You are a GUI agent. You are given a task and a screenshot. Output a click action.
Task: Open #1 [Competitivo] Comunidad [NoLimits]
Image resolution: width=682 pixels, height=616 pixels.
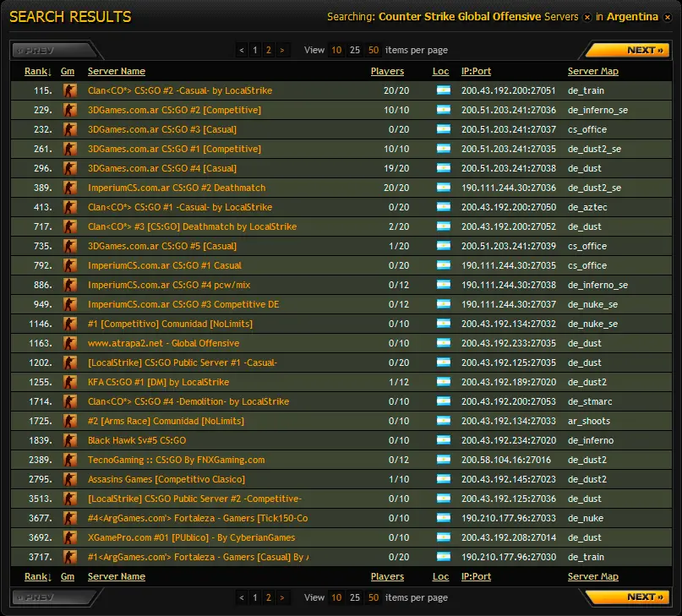click(170, 324)
